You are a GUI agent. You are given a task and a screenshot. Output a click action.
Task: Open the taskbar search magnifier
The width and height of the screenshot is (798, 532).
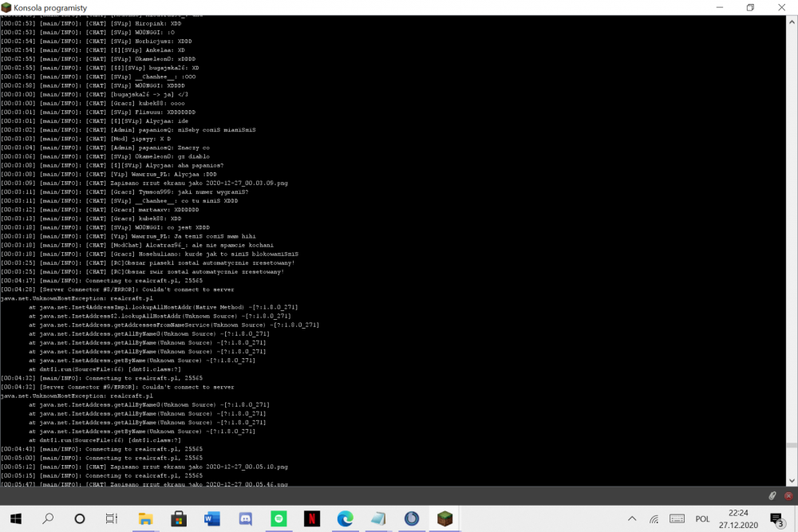point(47,518)
